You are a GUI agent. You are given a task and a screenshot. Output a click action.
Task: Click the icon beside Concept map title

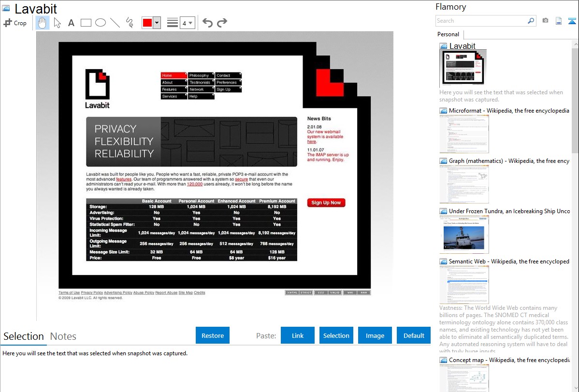(443, 360)
